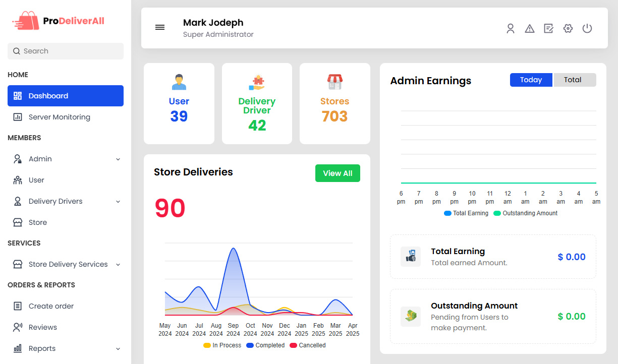618x364 pixels.
Task: Open the edit note icon in header
Action: coord(548,29)
